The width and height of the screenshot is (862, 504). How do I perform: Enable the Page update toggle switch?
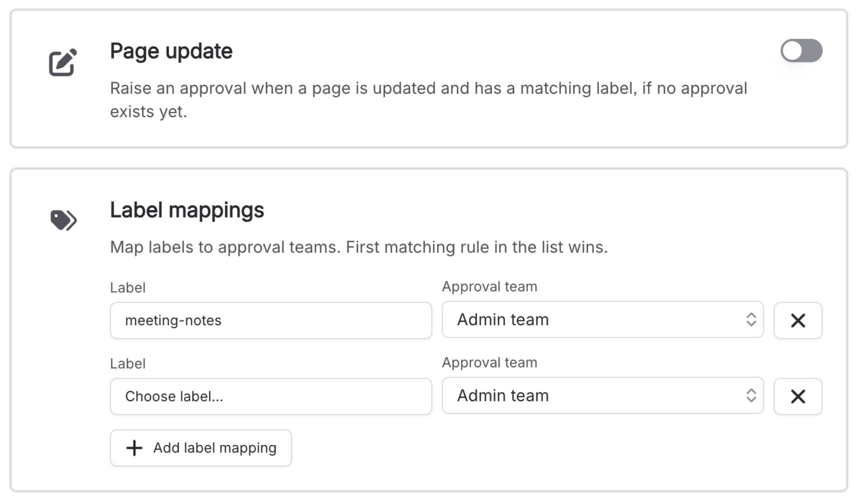pyautogui.click(x=801, y=51)
